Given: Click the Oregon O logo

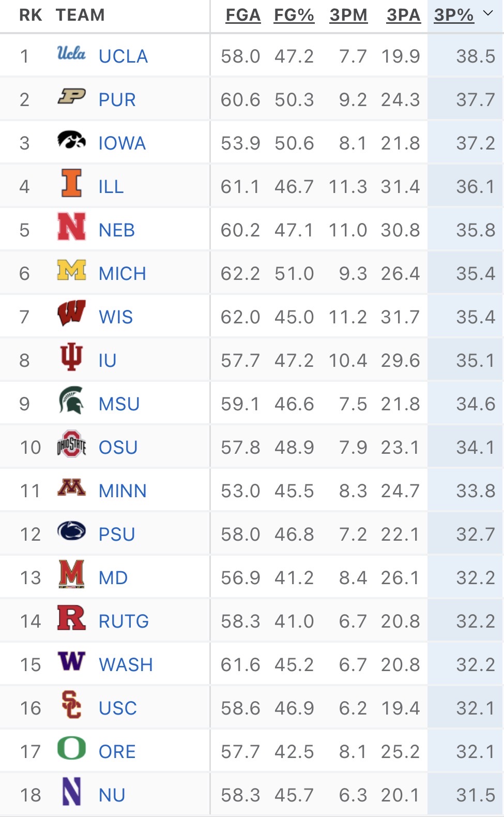Looking at the screenshot, I should tap(71, 749).
